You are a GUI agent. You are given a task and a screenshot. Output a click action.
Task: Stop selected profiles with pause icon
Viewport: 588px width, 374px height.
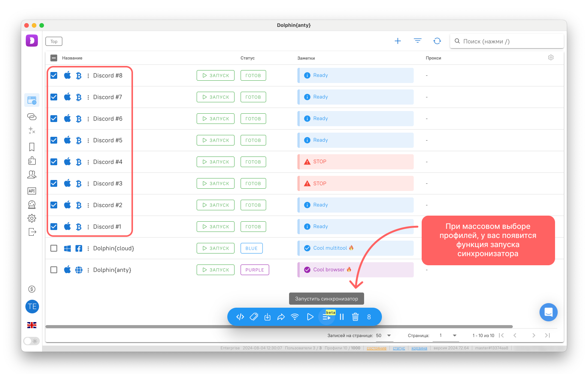tap(342, 317)
